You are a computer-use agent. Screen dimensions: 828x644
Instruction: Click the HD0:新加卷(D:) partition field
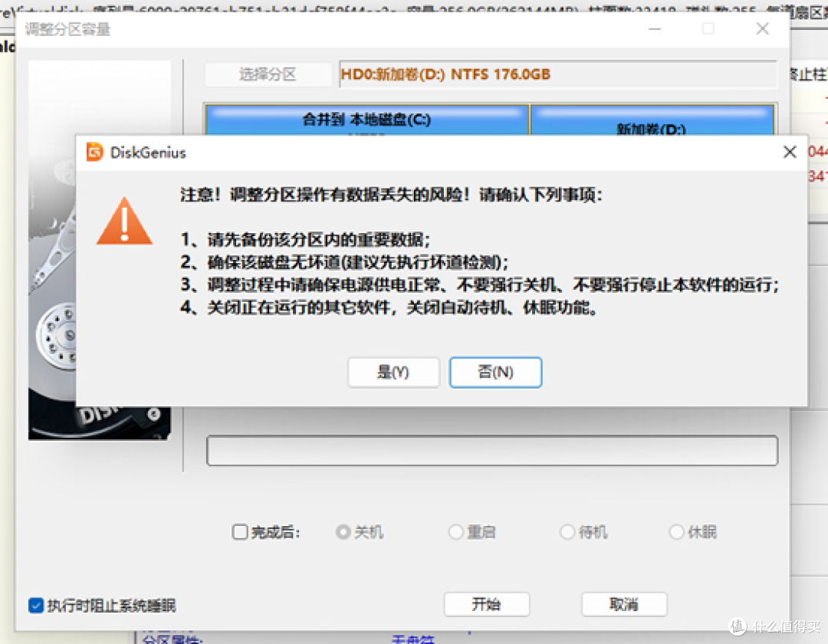[x=558, y=74]
